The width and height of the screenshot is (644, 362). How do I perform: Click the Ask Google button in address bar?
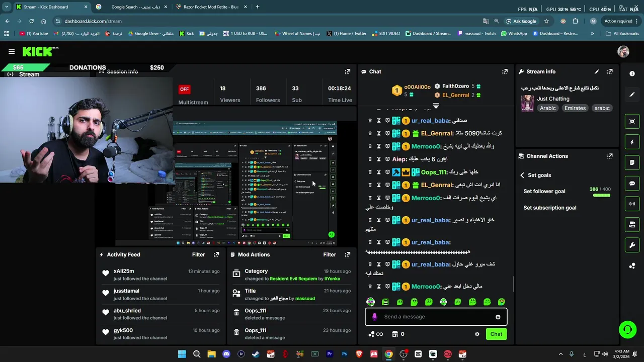point(521,21)
